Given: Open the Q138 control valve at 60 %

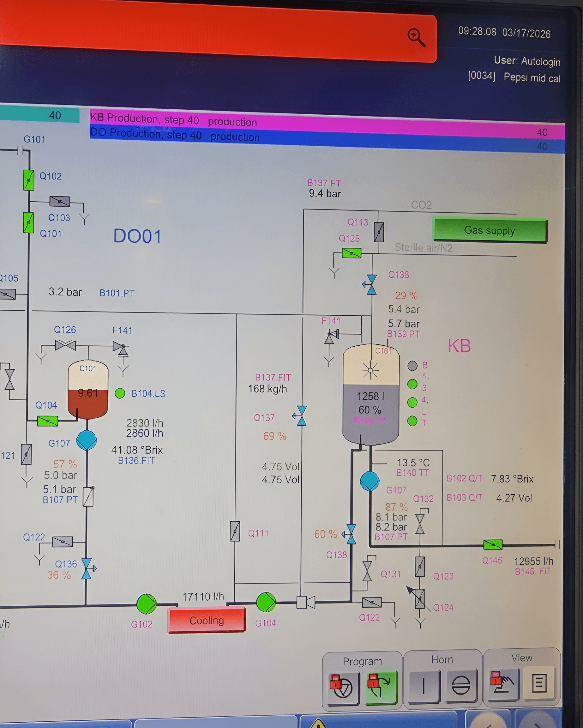Looking at the screenshot, I should [x=350, y=534].
